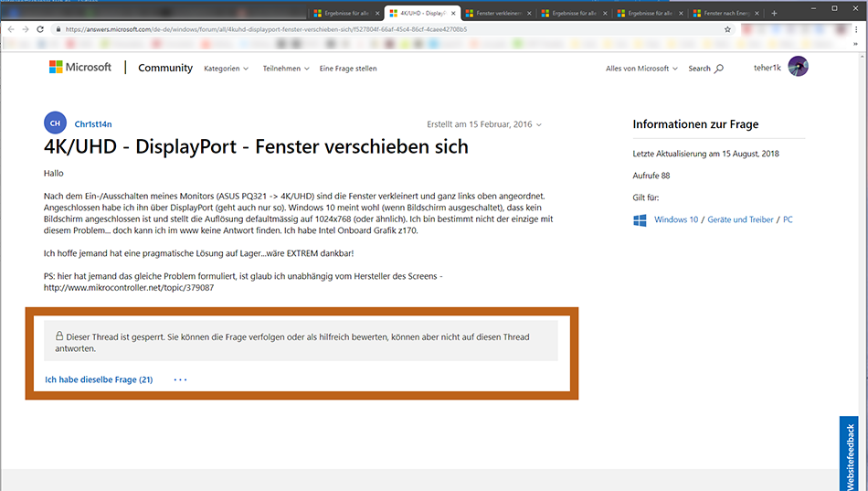
Task: Click the Aufrufe 88 text
Action: point(651,176)
